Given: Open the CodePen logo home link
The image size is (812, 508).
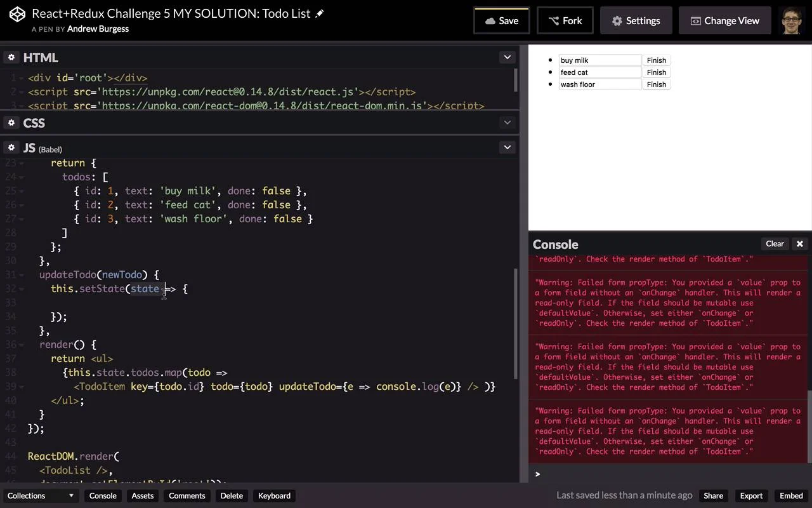Looking at the screenshot, I should [x=17, y=14].
